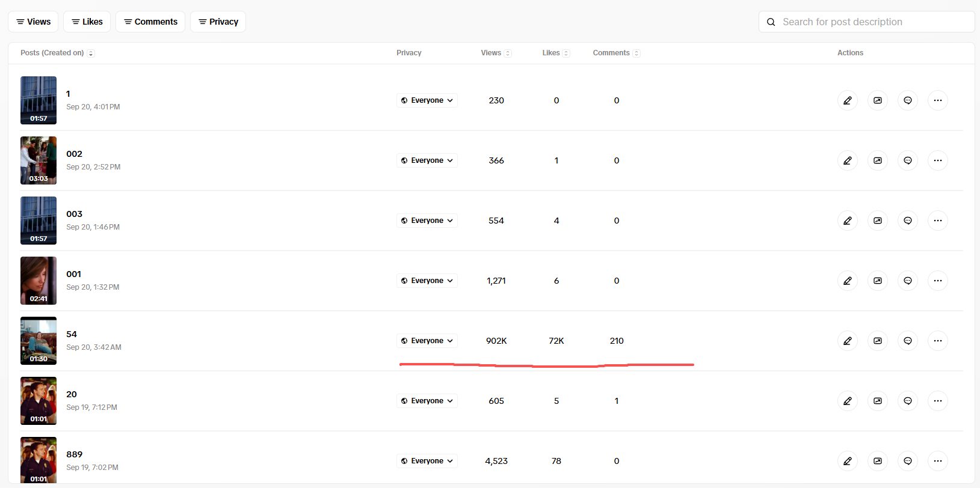Expand Everyone privacy dropdown for post 1
This screenshot has height=488, width=980.
[x=427, y=100]
